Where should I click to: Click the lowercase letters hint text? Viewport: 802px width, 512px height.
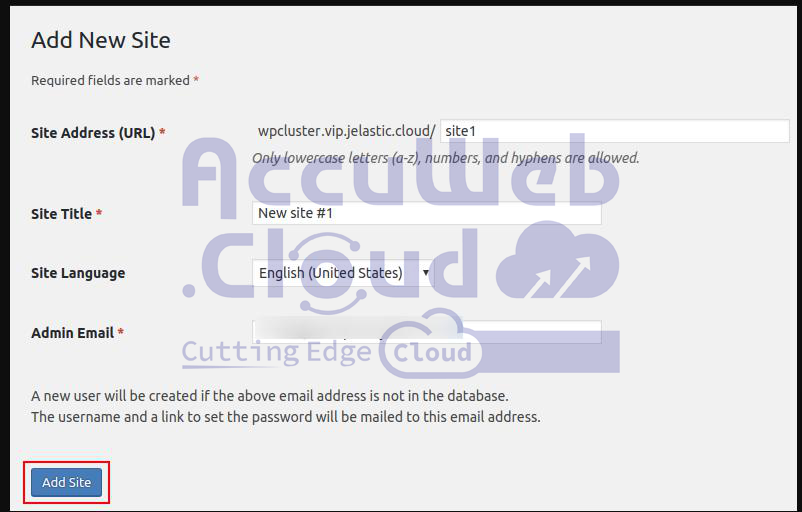point(445,158)
